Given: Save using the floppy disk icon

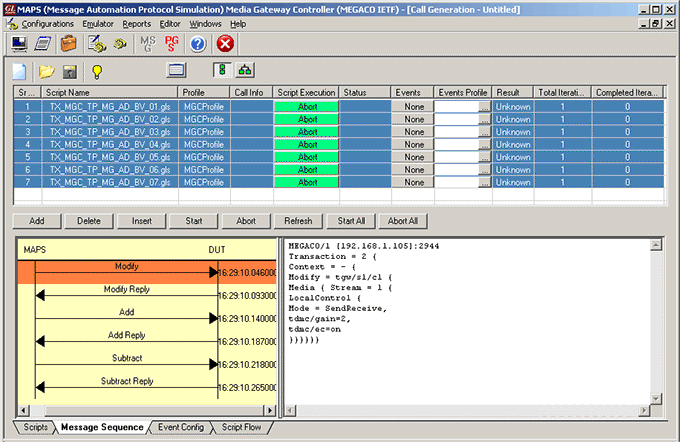Looking at the screenshot, I should coord(70,72).
